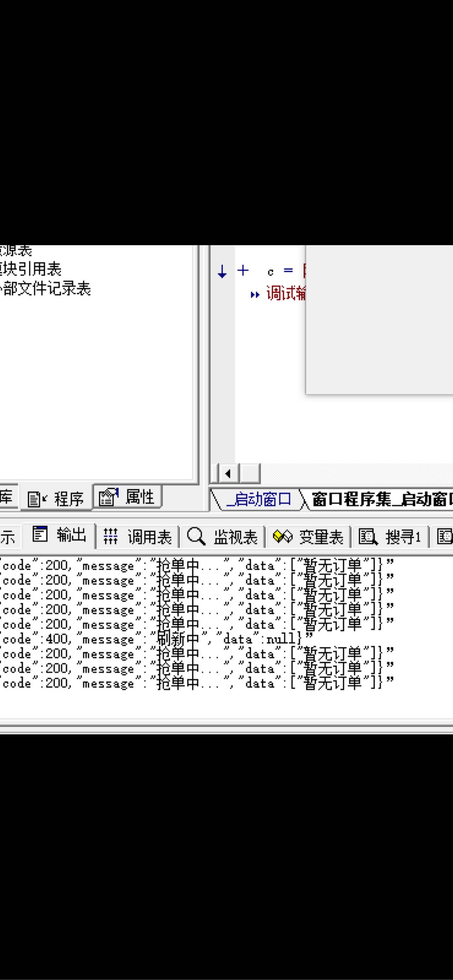
Task: Open the 属性 panel tab
Action: point(128,497)
